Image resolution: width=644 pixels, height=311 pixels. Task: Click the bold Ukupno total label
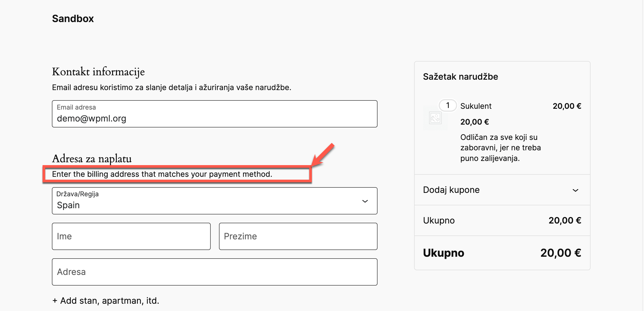point(443,253)
